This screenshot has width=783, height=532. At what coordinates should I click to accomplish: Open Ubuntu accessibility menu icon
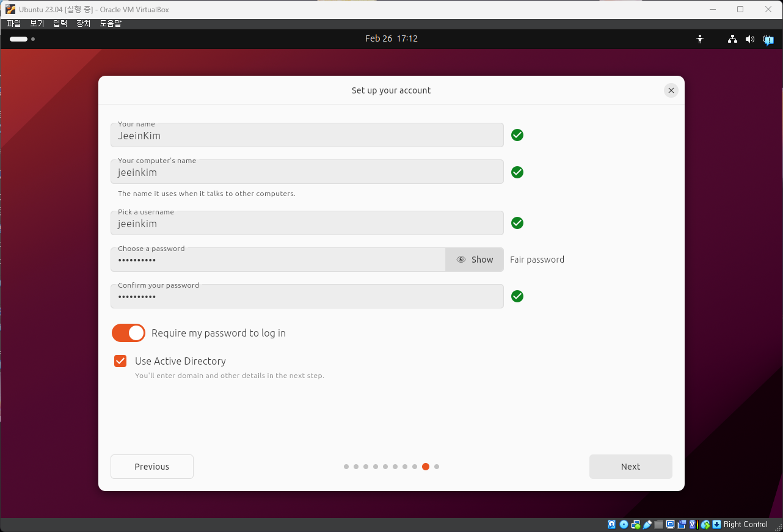[700, 39]
